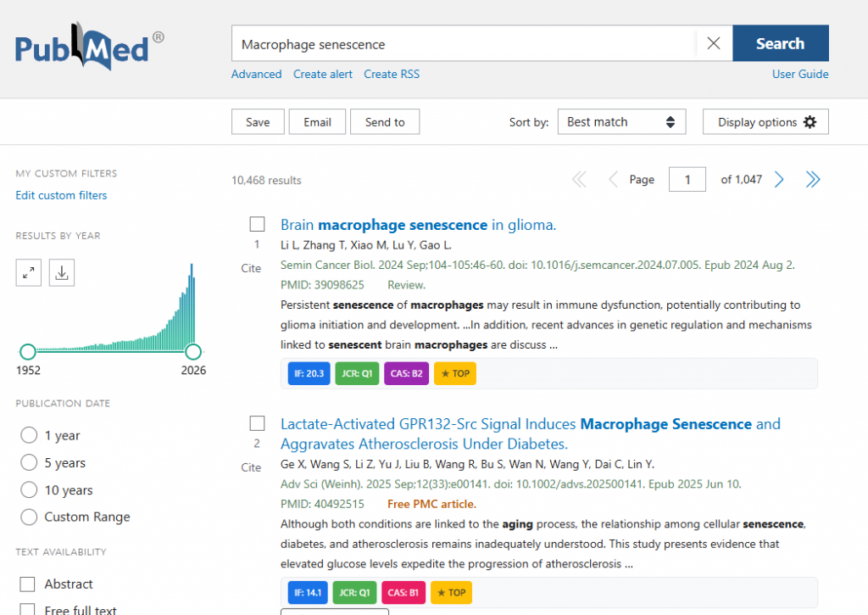Go to the first page double-arrow

click(579, 180)
